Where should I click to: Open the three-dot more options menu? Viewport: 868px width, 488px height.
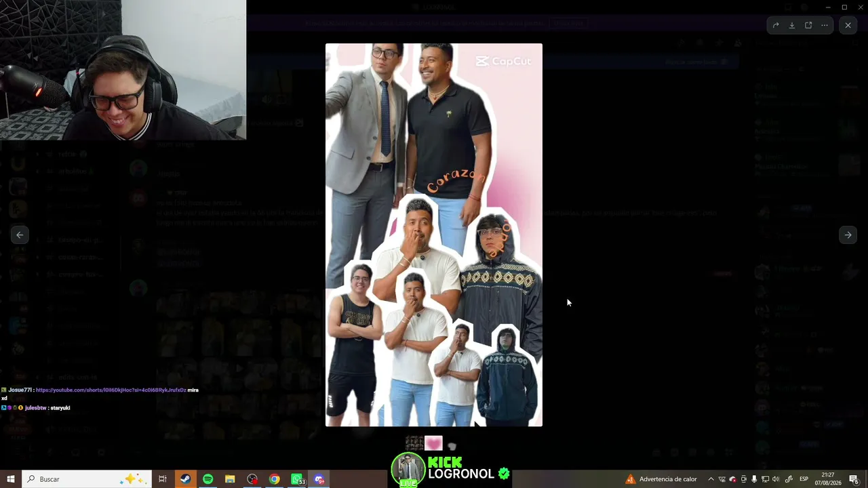point(825,26)
